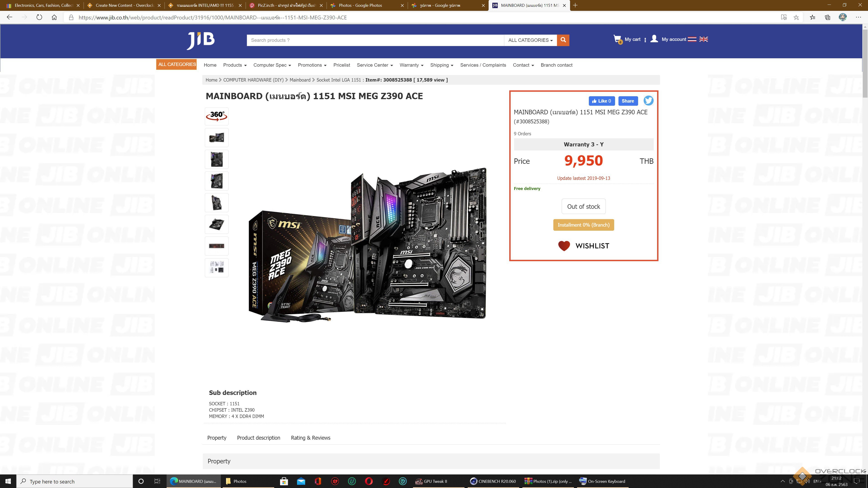Open Cortana circle on taskbar
Screen dimensions: 868x488
pyautogui.click(x=141, y=481)
